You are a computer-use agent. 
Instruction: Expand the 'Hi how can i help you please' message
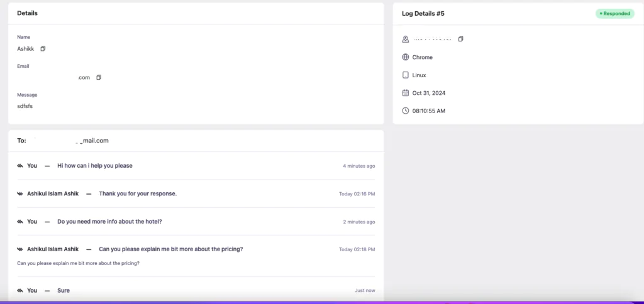pyautogui.click(x=196, y=166)
